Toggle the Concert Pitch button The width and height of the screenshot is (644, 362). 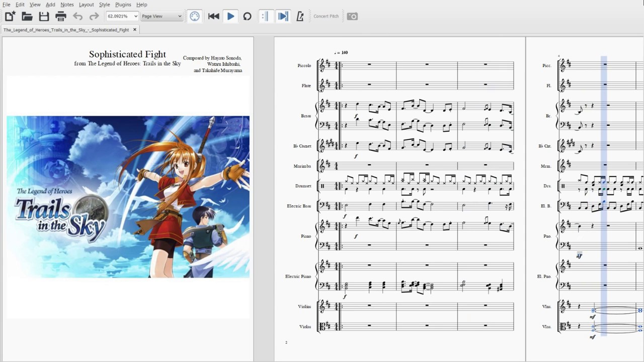click(326, 16)
